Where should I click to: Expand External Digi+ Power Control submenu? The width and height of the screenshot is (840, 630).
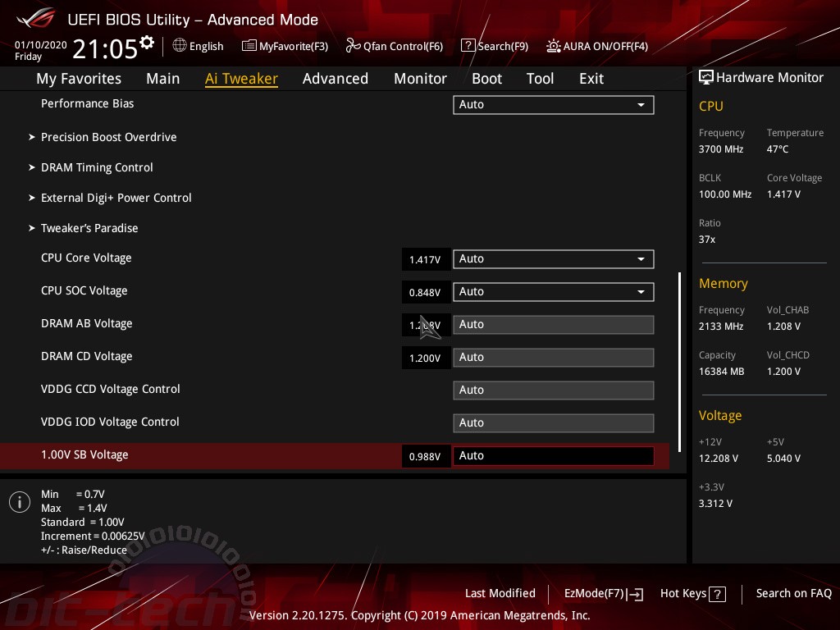click(110, 199)
